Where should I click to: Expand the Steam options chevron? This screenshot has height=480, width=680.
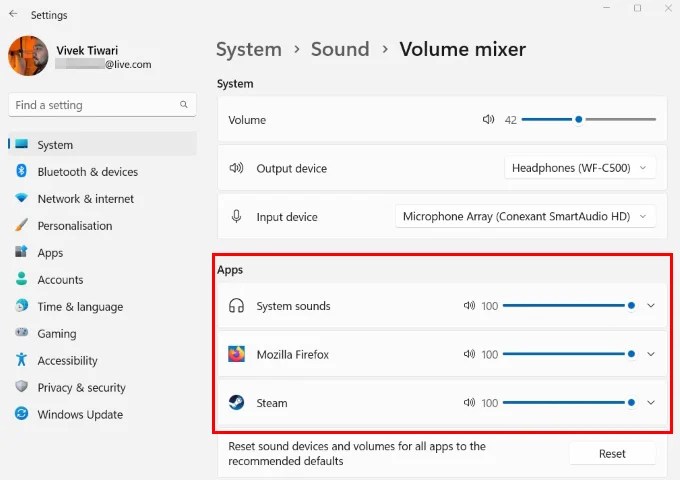click(x=651, y=403)
